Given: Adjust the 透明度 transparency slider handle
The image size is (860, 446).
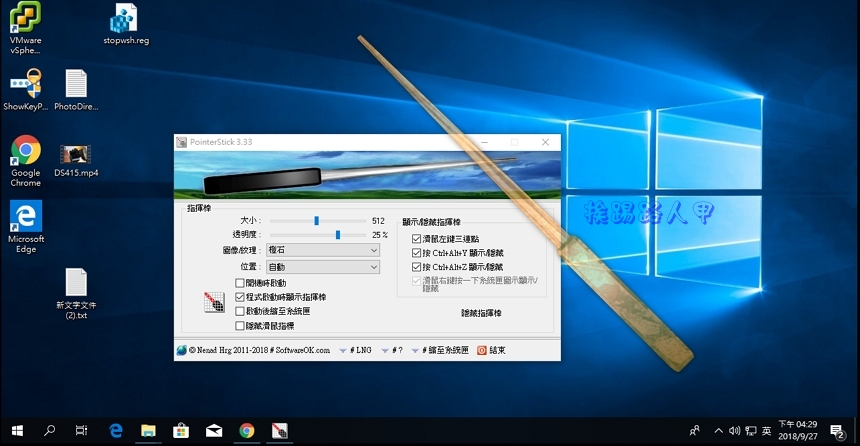Looking at the screenshot, I should pos(338,235).
